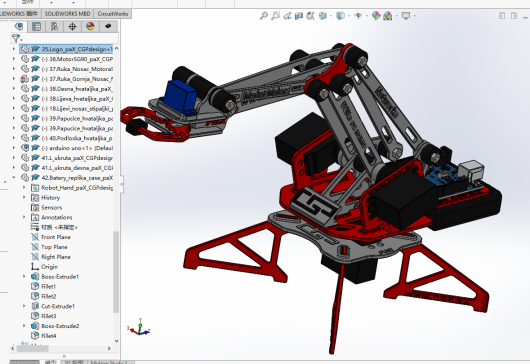Click the View Settings monitor icon
This screenshot has width=530, height=364.
coord(406,16)
